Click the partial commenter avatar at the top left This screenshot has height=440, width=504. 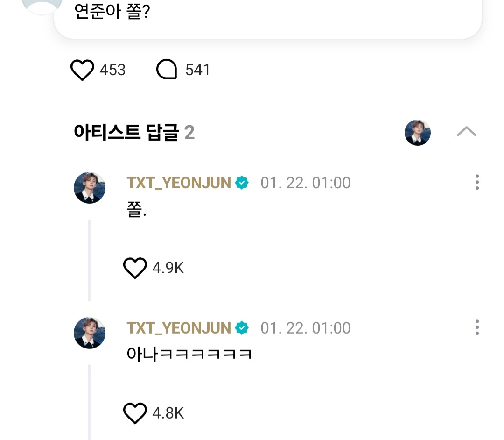pos(42,6)
